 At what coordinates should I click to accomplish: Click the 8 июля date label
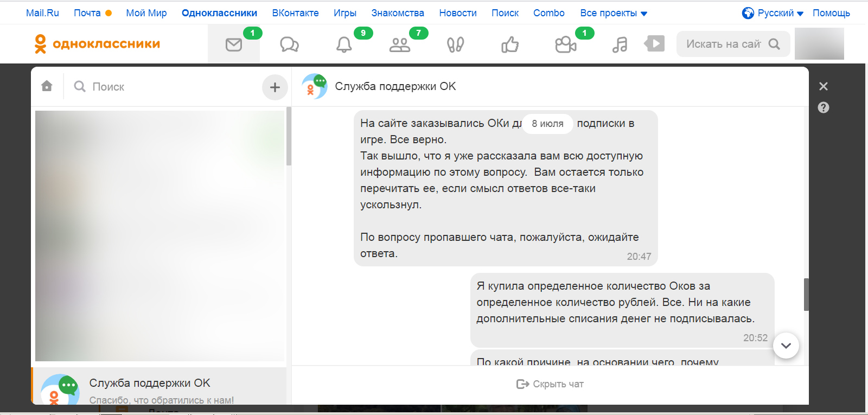point(547,124)
